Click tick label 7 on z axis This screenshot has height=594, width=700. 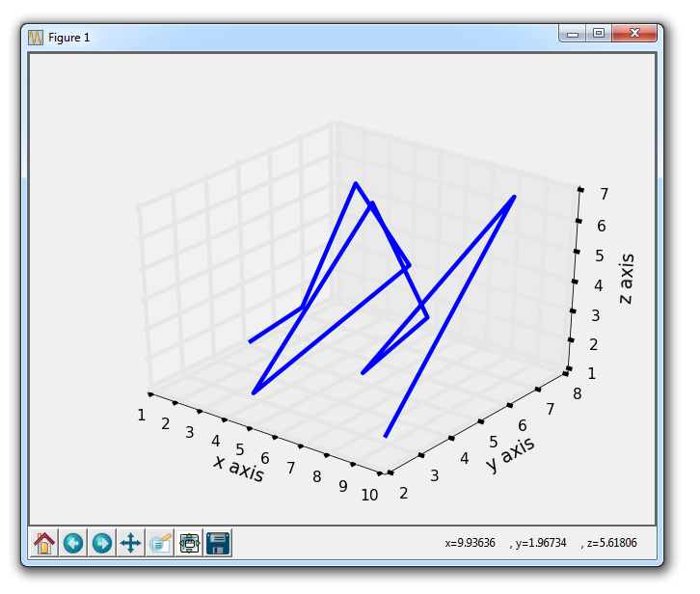click(x=603, y=194)
